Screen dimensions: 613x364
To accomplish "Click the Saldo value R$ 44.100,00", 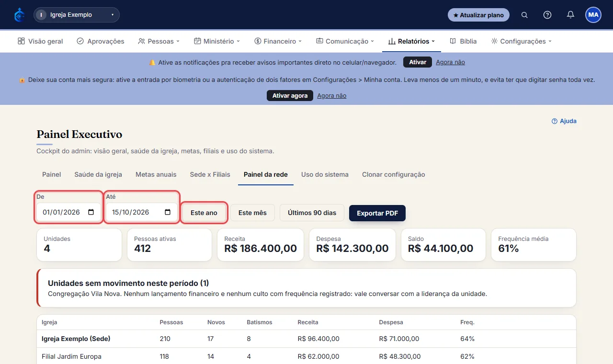I will coord(441,249).
